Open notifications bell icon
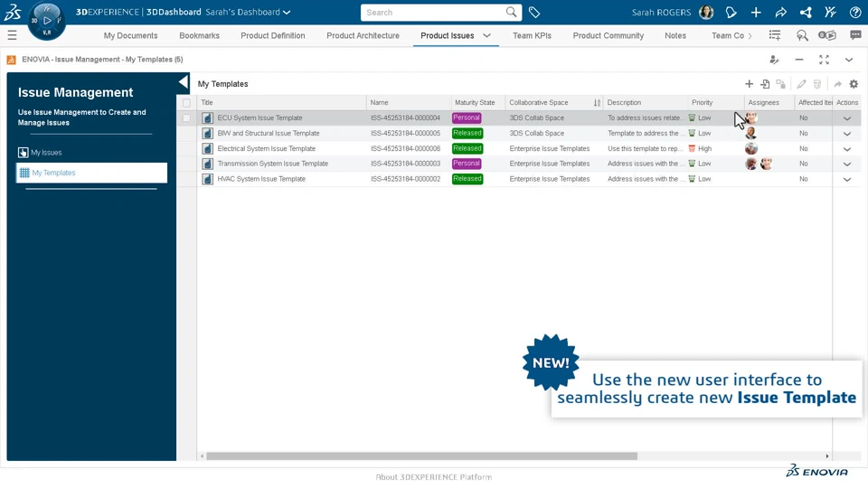This screenshot has height=488, width=868. click(731, 12)
